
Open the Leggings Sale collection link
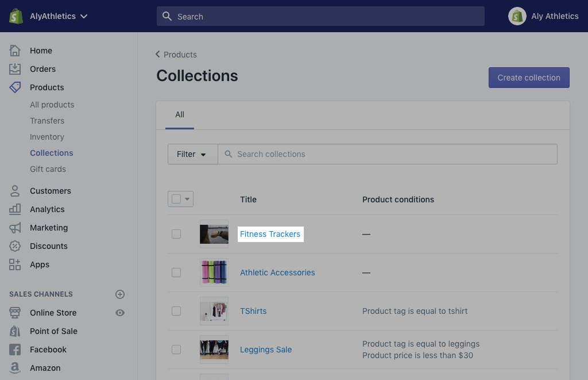tap(266, 350)
